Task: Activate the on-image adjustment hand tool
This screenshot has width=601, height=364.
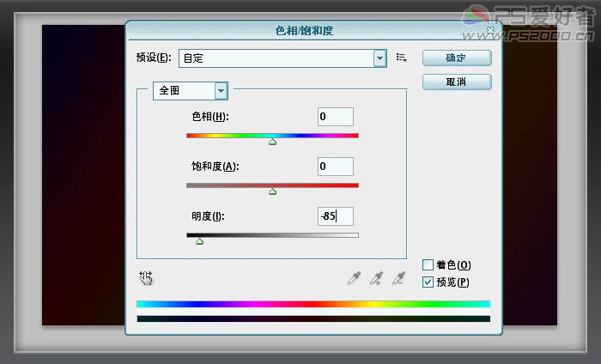Action: (x=146, y=277)
